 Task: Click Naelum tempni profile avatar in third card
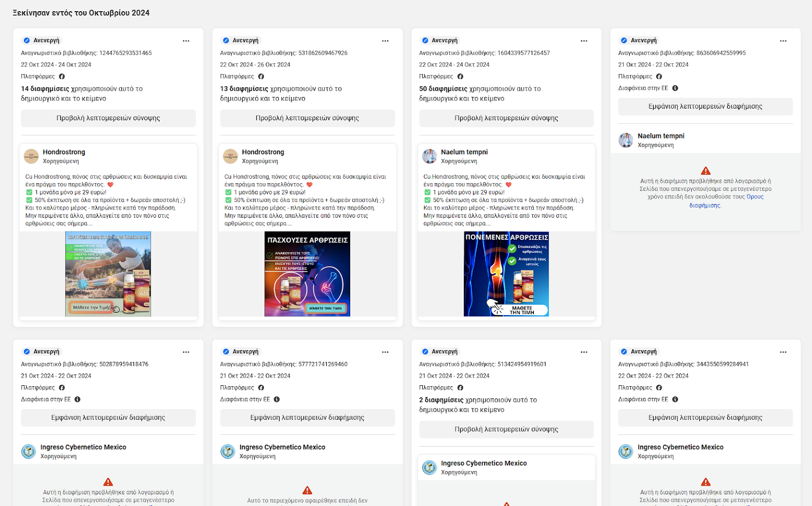tap(429, 156)
